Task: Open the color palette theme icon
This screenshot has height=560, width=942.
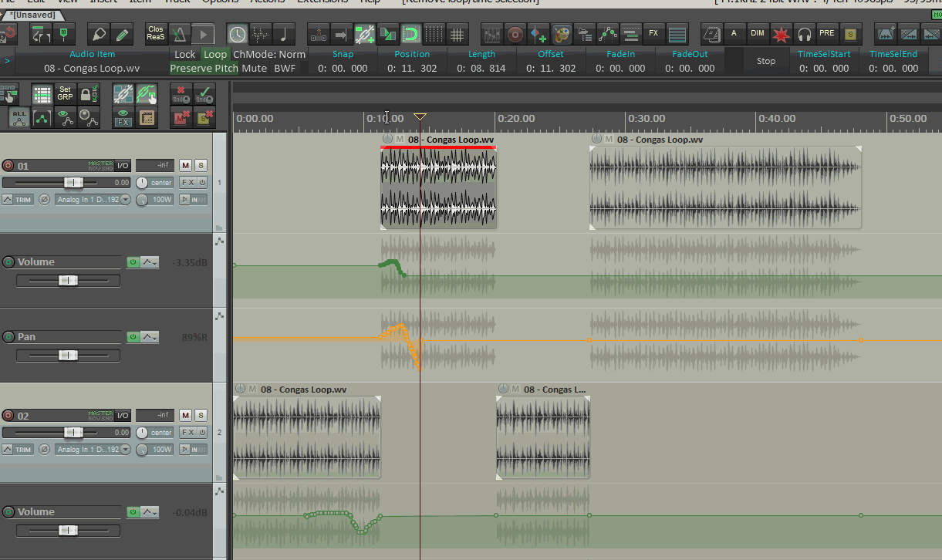Action: [562, 34]
